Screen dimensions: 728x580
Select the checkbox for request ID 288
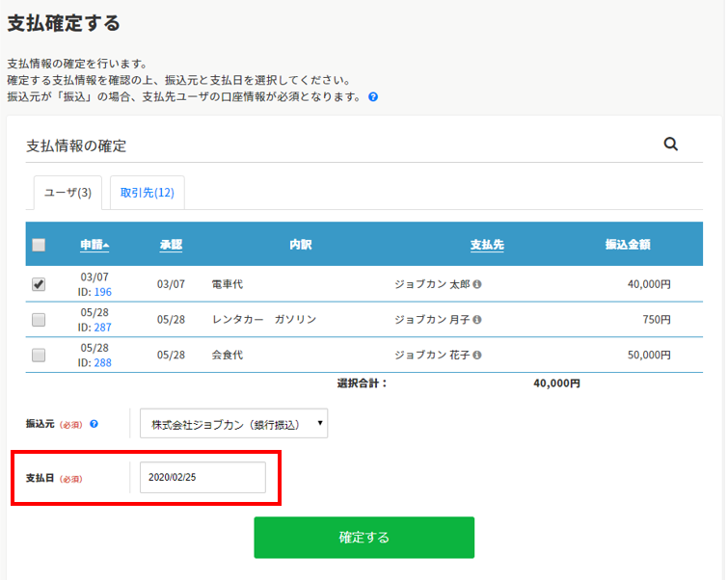point(39,355)
